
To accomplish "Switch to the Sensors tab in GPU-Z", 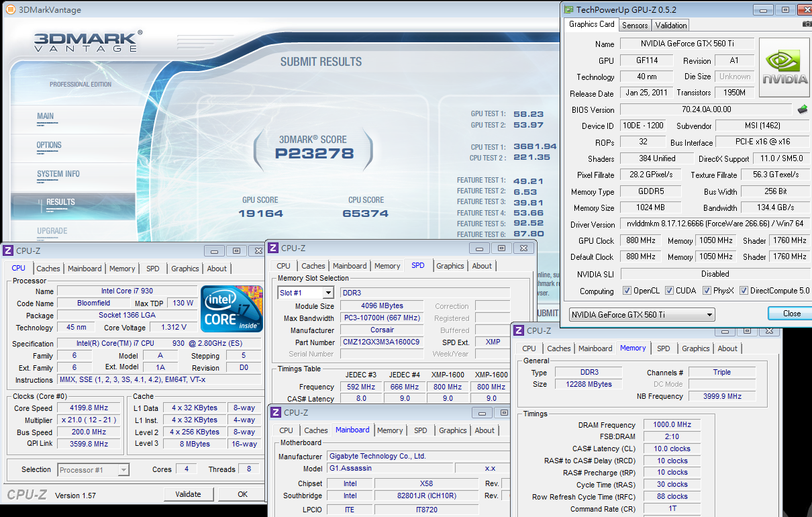I will click(x=635, y=25).
